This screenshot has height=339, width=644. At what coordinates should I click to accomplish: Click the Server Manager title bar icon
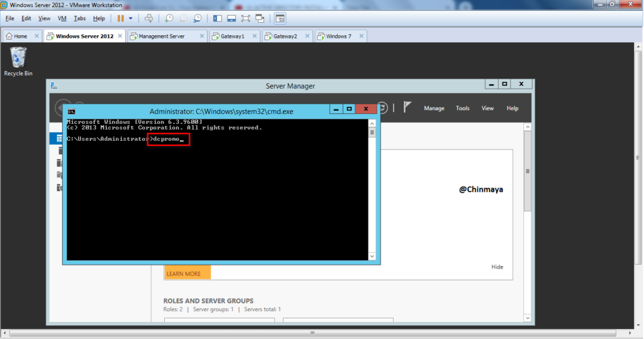coord(54,86)
